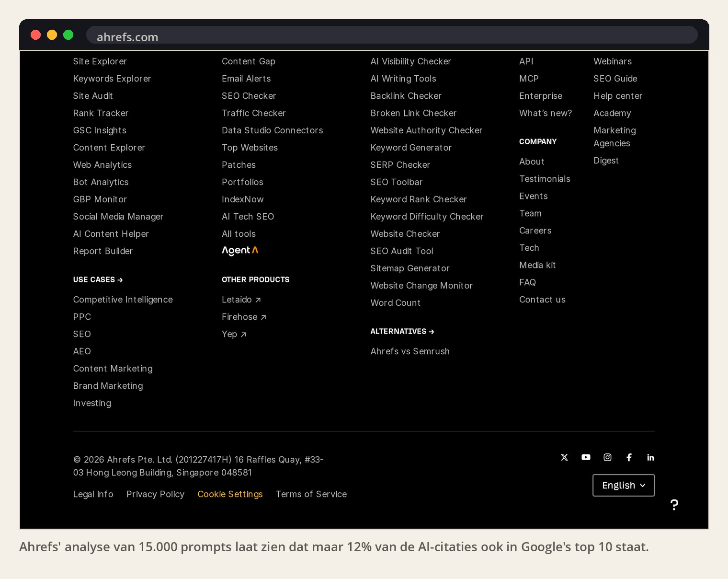
Task: Open AI Visibility Checker link
Action: click(x=411, y=61)
